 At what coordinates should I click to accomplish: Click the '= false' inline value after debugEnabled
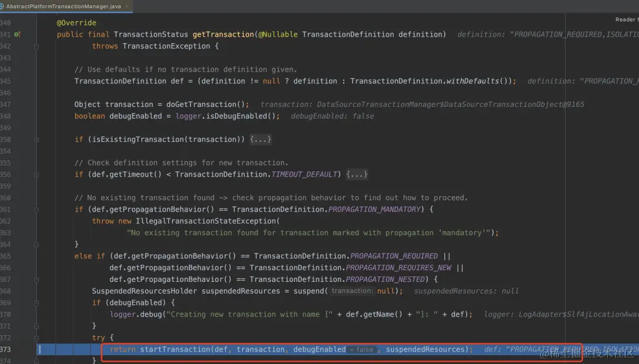[362, 350]
